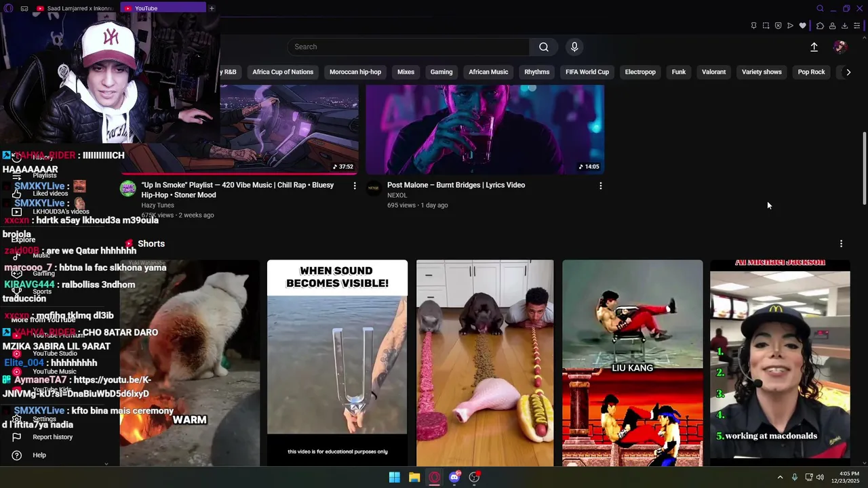Expand hidden system tray icons
Image resolution: width=868 pixels, height=488 pixels.
(x=780, y=477)
